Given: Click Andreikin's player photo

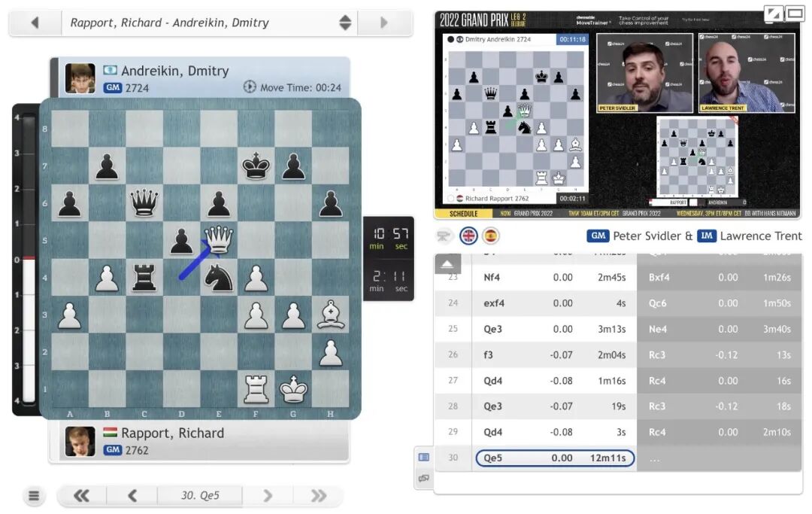Looking at the screenshot, I should pos(80,78).
